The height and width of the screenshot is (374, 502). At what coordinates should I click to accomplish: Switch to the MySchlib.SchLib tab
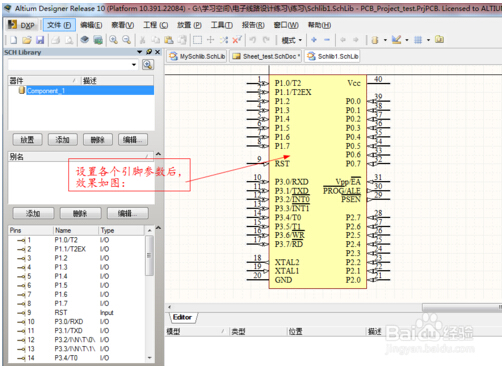(x=197, y=56)
